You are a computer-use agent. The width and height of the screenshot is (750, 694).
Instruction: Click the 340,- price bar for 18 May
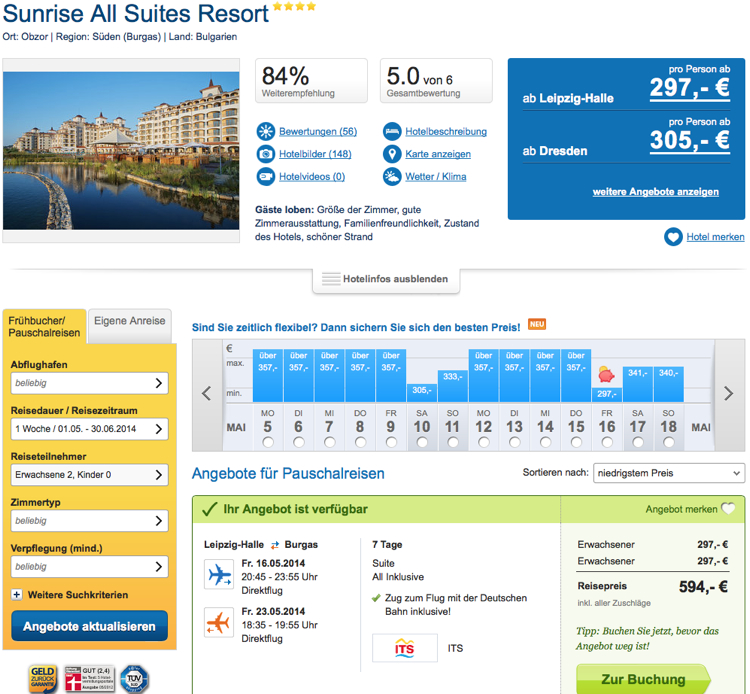coord(669,384)
